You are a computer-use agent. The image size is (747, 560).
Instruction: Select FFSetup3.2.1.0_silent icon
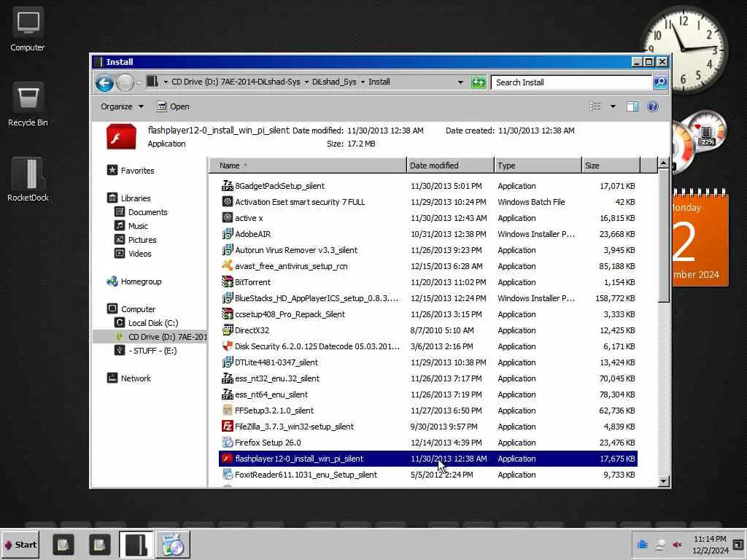228,410
